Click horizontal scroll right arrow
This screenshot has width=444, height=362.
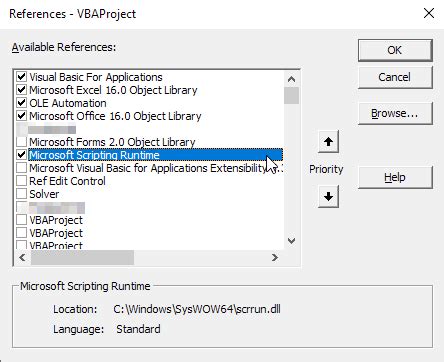coord(275,258)
